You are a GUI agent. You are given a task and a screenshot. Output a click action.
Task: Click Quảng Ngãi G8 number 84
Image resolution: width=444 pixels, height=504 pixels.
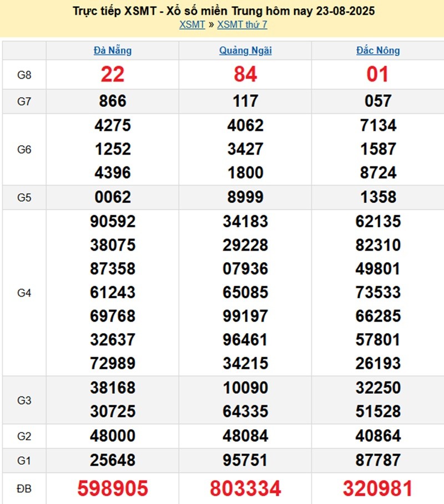(x=245, y=75)
